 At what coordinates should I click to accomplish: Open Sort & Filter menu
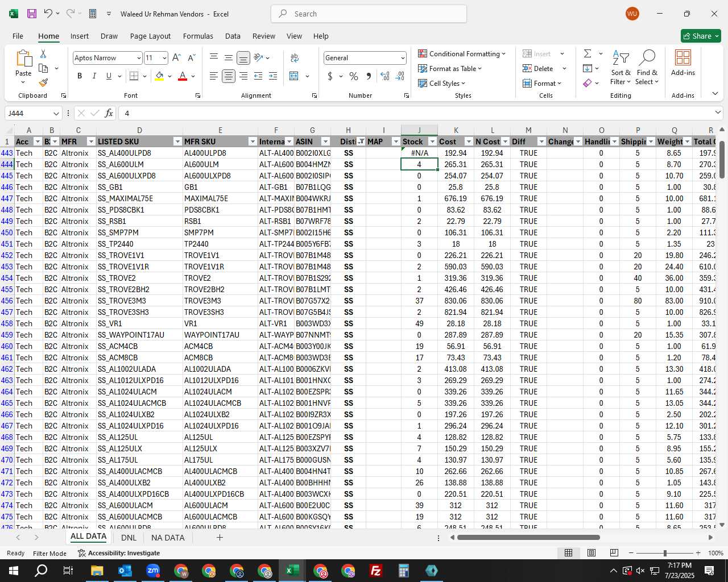coord(621,68)
